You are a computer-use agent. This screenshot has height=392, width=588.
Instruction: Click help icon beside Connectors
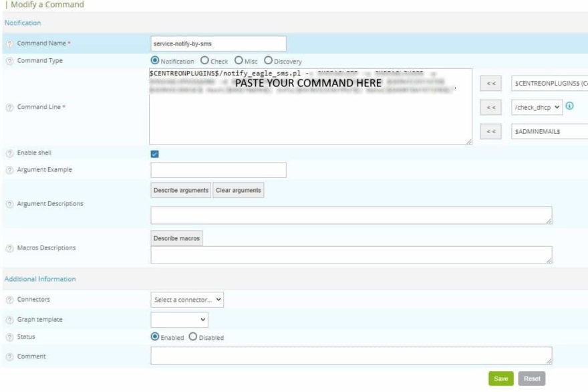pos(10,300)
